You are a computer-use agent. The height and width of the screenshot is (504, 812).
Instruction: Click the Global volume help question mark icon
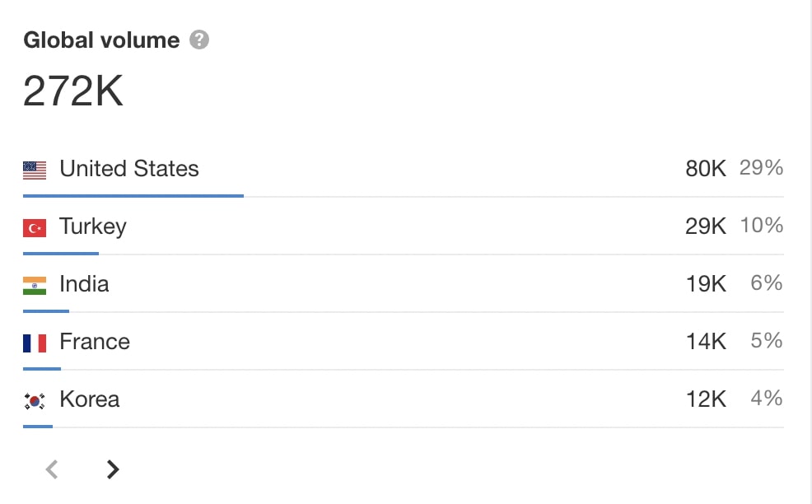(198, 40)
